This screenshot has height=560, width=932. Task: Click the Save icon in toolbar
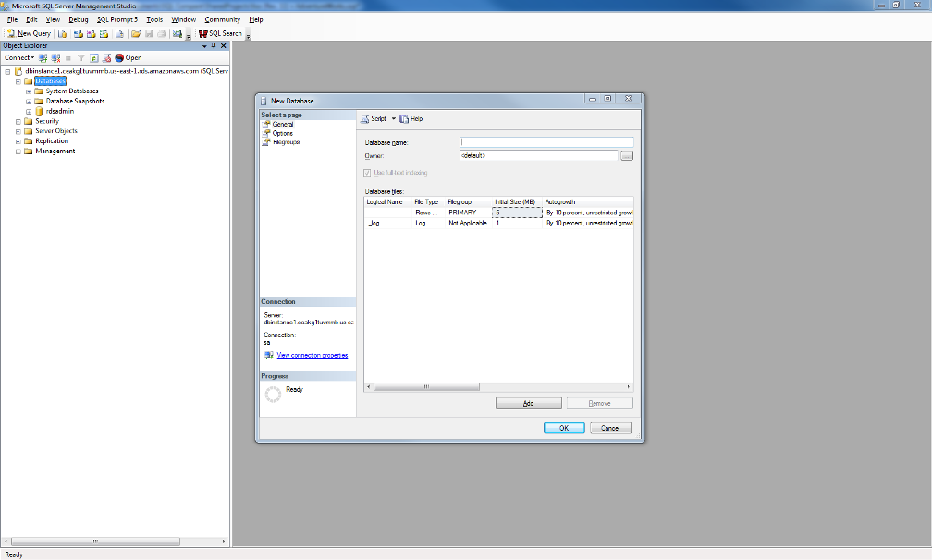pyautogui.click(x=149, y=34)
